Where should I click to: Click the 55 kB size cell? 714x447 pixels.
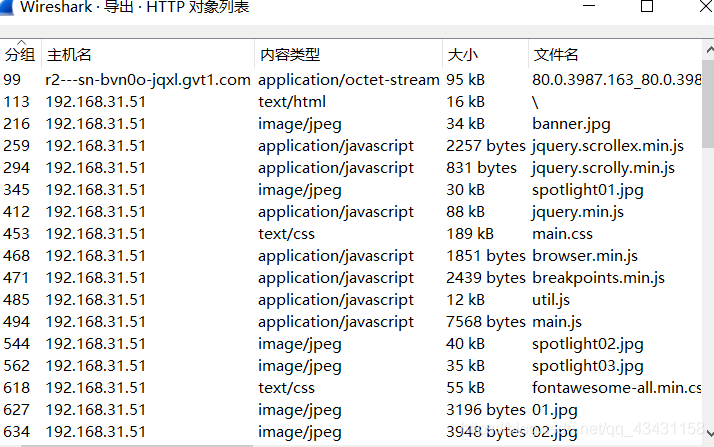[x=465, y=387]
